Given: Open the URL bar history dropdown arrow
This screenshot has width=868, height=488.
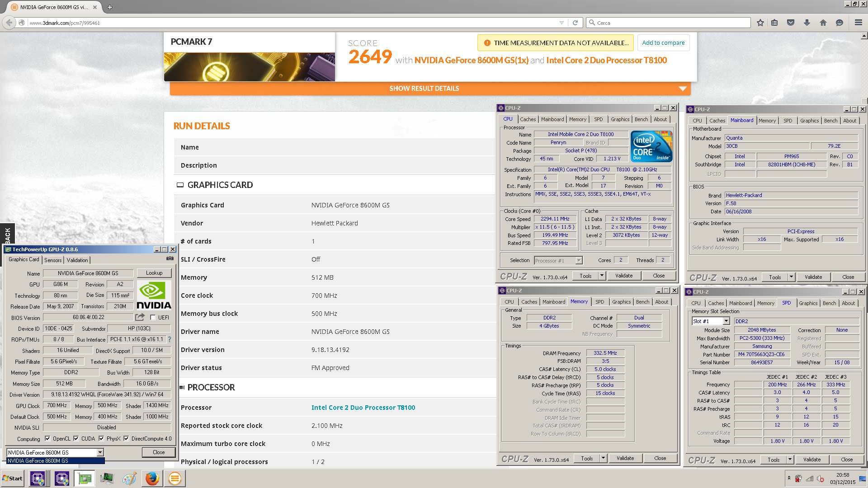Looking at the screenshot, I should 561,23.
